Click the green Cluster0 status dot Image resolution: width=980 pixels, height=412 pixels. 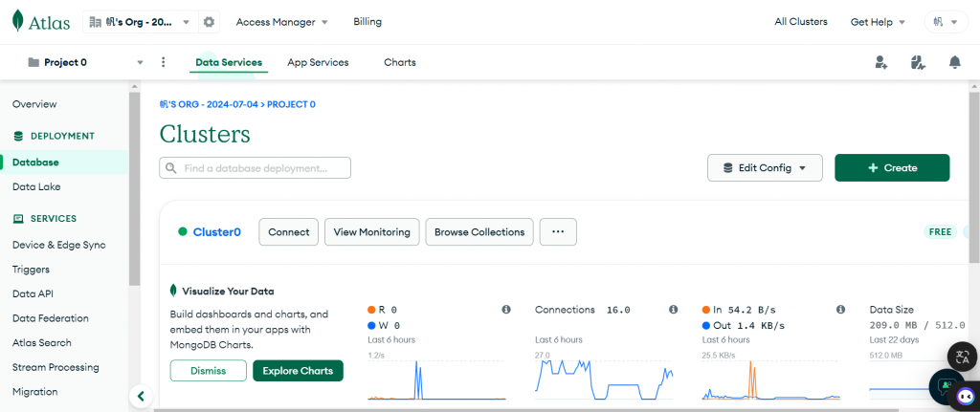pos(183,231)
